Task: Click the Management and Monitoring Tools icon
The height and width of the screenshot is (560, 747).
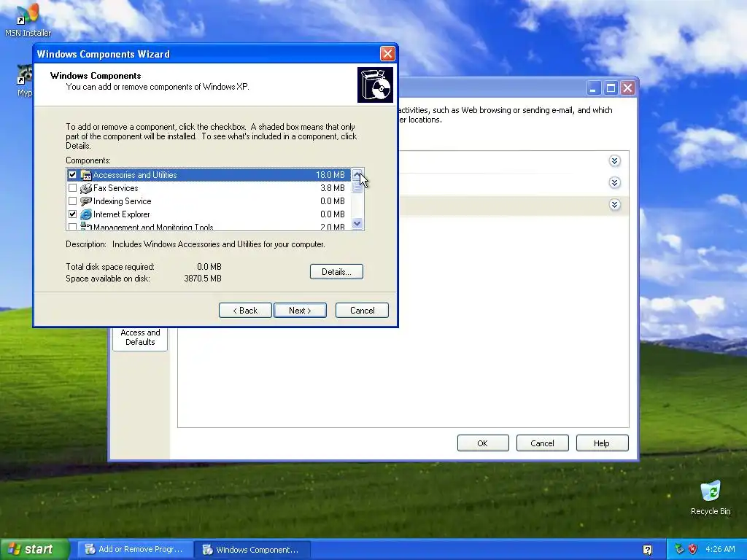Action: (86, 226)
